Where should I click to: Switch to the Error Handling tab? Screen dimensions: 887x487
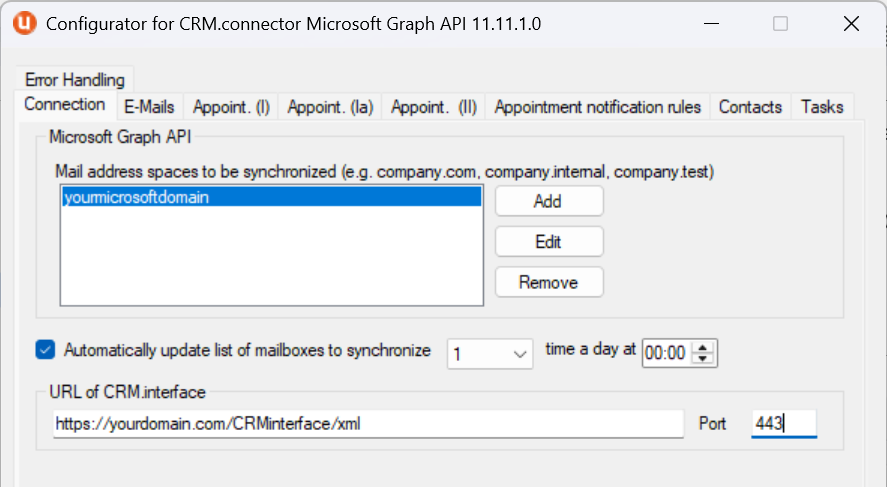click(x=75, y=80)
